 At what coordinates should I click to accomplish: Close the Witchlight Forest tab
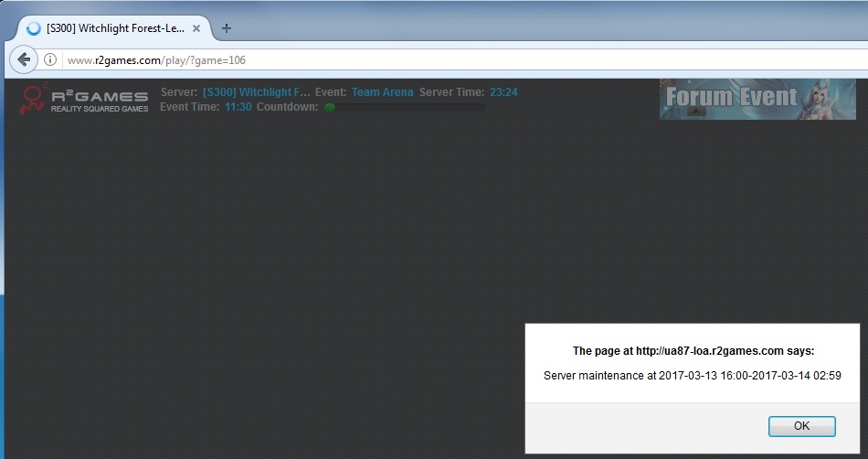pyautogui.click(x=196, y=28)
